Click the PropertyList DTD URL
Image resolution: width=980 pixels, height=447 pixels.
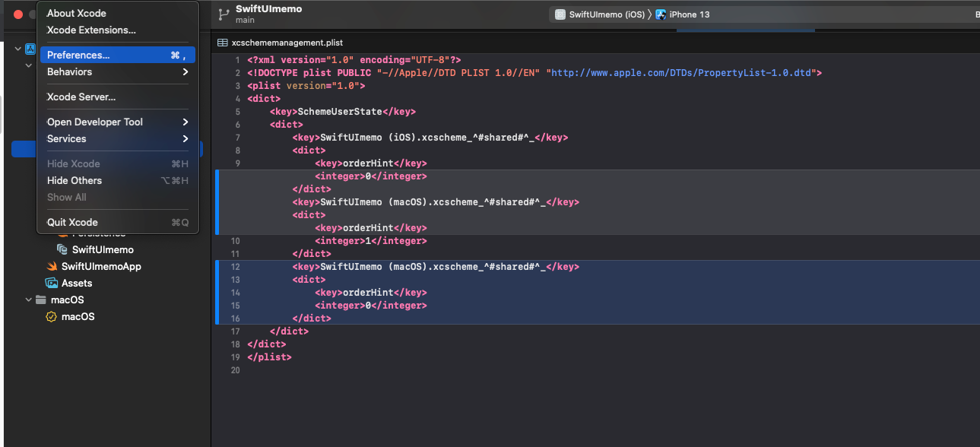point(680,73)
